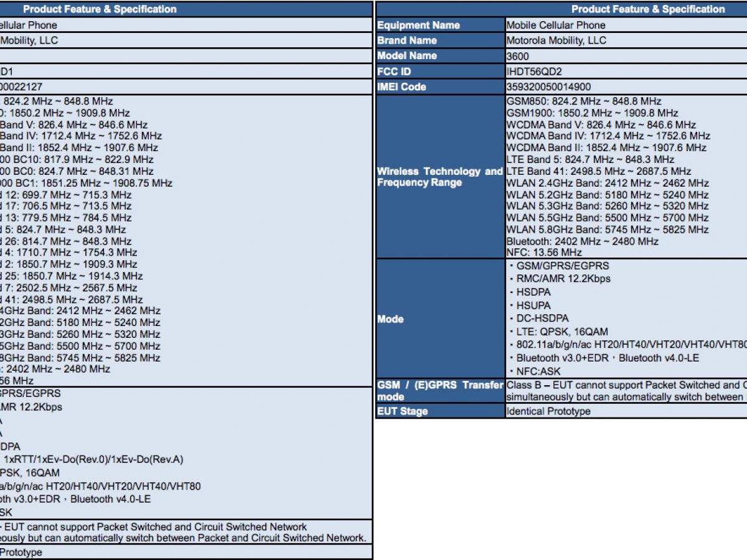
Task: Select the "GSM / (E)GPRS Transfer mode" label
Action: [439, 391]
